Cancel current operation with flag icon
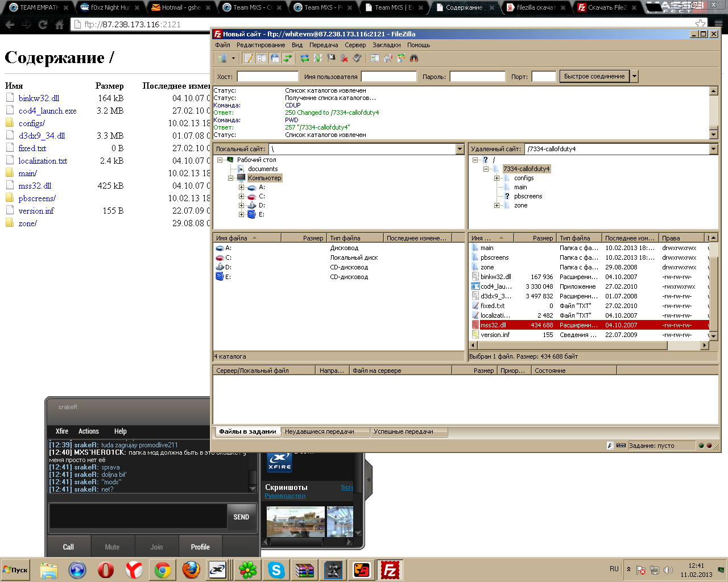Screen dimensions: 728x582 pos(331,58)
